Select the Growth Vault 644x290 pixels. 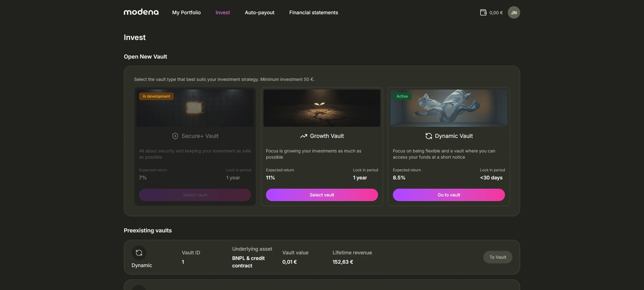click(322, 195)
